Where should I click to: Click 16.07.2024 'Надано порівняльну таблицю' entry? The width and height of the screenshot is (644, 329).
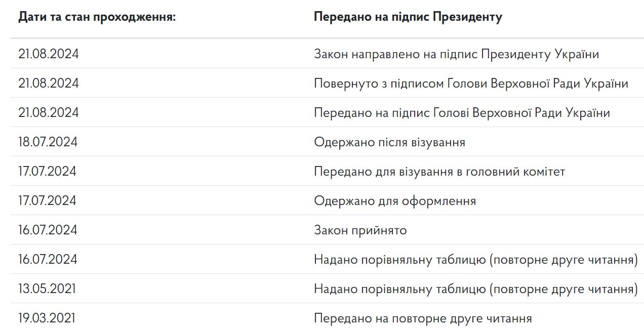point(475,259)
